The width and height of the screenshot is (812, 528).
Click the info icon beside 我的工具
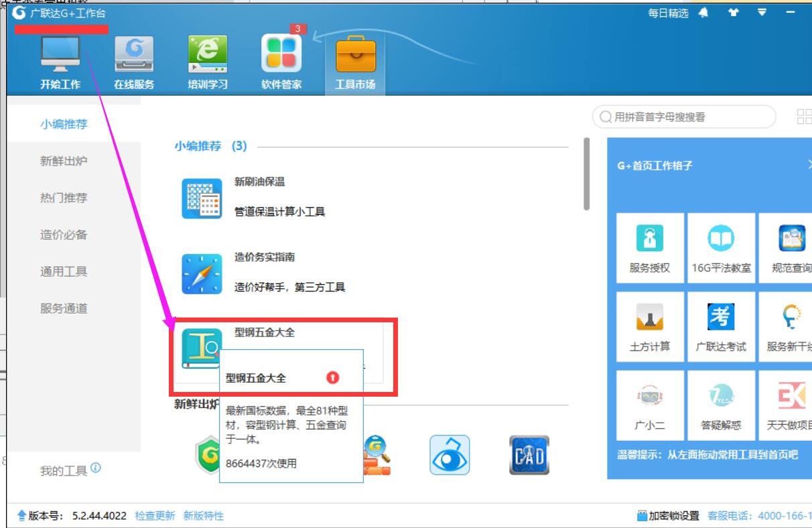point(96,468)
